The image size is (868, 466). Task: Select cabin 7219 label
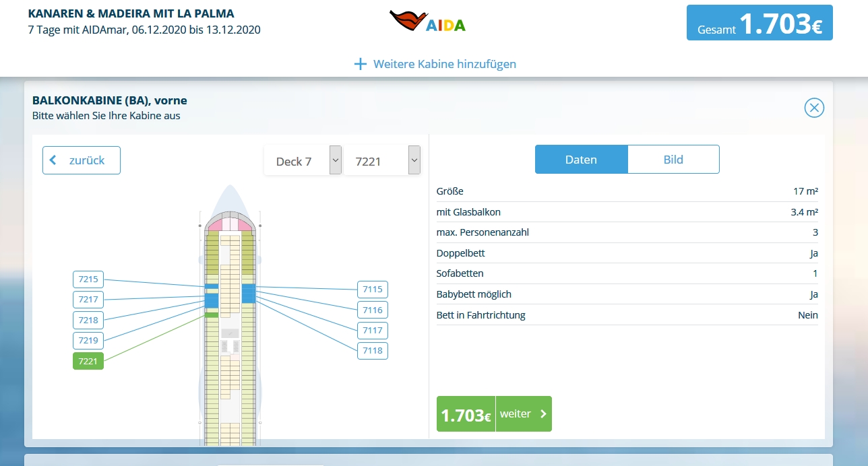click(88, 340)
